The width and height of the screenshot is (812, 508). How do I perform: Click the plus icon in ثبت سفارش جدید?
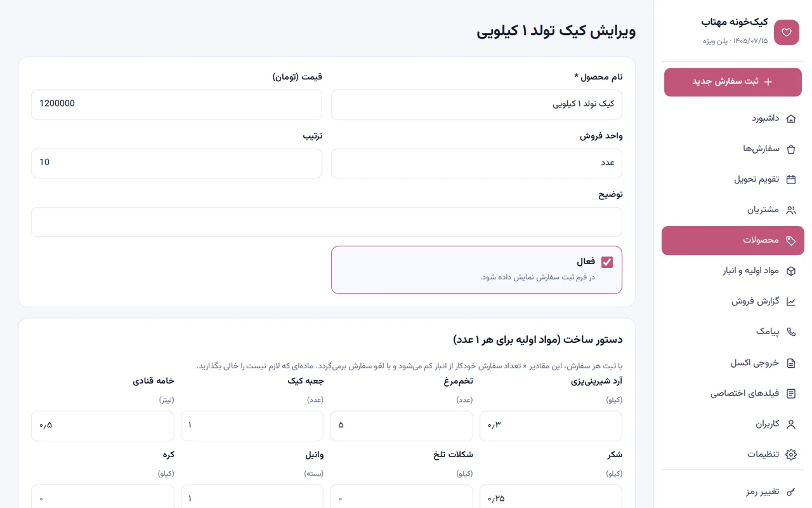click(768, 82)
